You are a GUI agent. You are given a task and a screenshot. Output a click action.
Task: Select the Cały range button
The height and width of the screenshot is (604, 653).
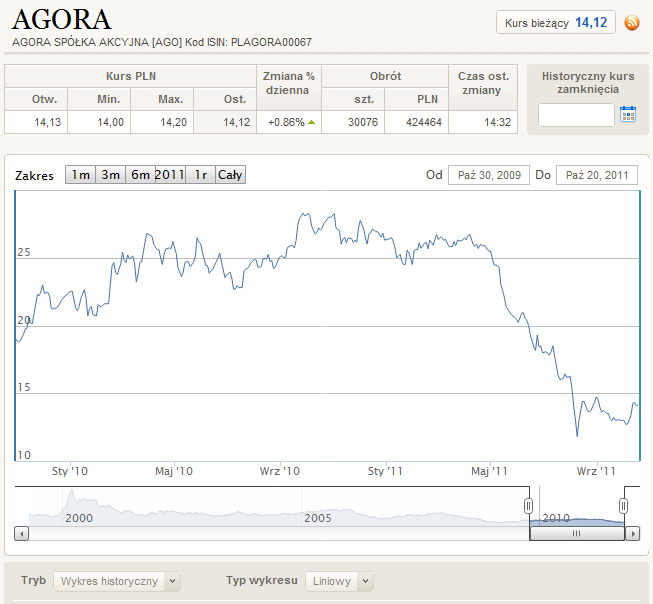(x=230, y=175)
